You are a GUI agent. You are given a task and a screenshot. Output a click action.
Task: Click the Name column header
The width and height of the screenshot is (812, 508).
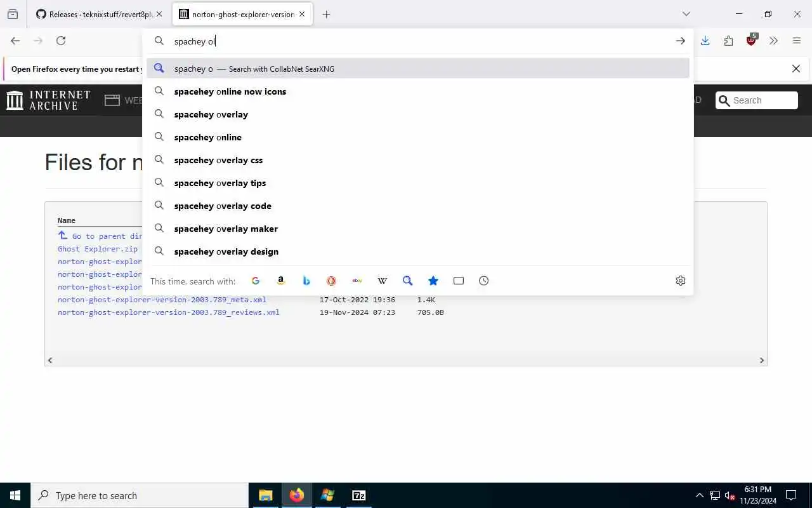(67, 220)
